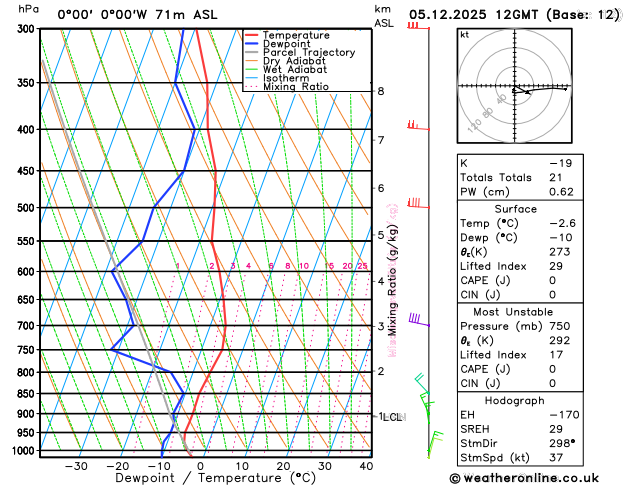Click the surface Lifted Index value 29
Viewport: 629px width, 486px height.
click(x=556, y=266)
